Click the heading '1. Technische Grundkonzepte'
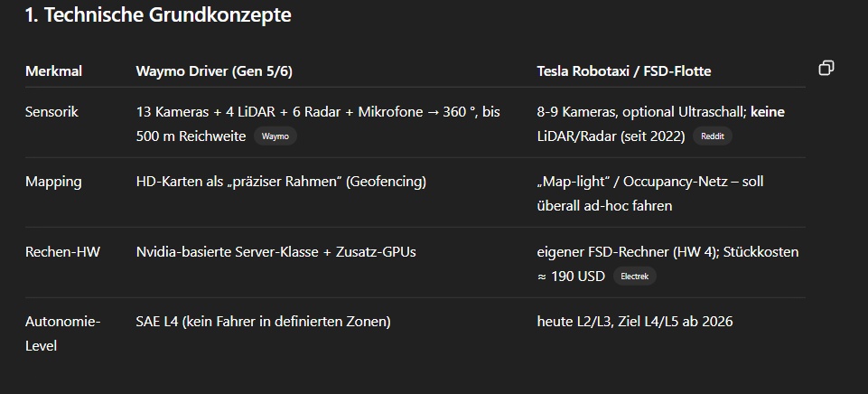 click(x=158, y=15)
